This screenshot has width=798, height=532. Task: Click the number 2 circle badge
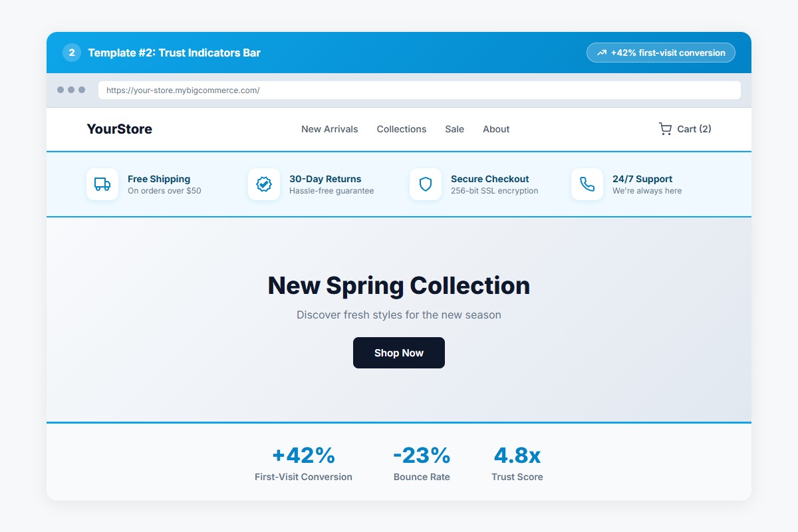pos(72,53)
